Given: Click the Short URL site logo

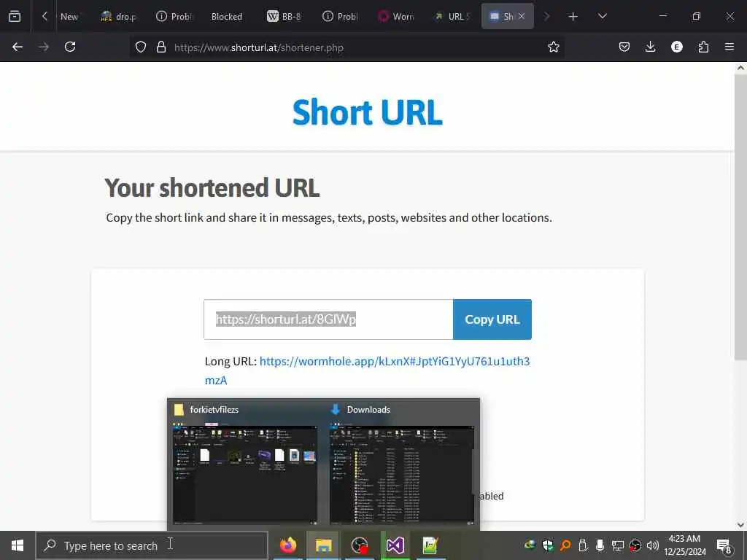Looking at the screenshot, I should [x=368, y=112].
